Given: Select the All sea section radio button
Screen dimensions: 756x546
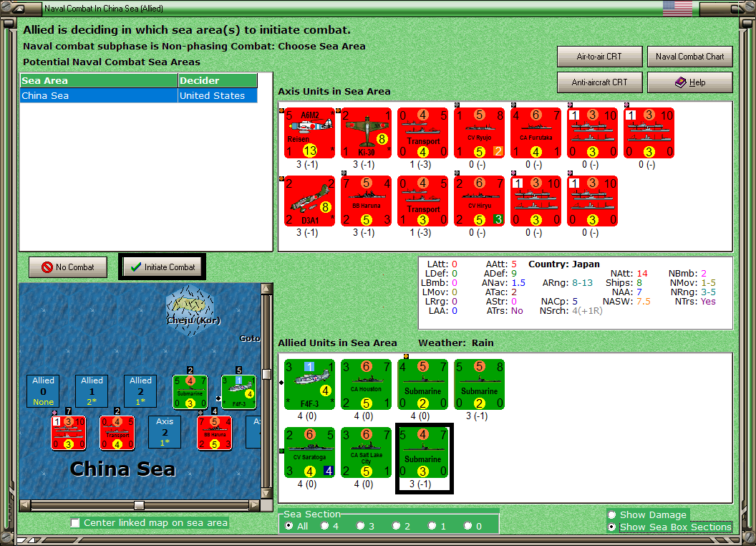Looking at the screenshot, I should [x=289, y=526].
